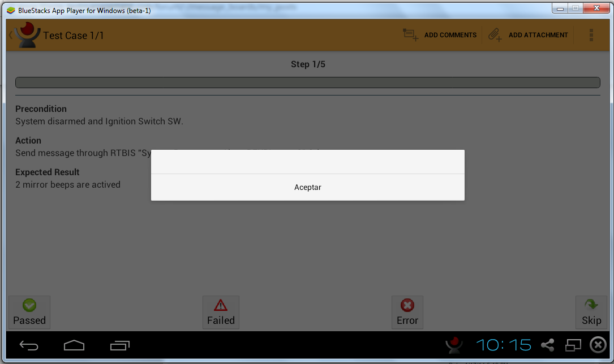Toggle full screen from the bottom bar
The image size is (614, 364).
pyautogui.click(x=573, y=345)
